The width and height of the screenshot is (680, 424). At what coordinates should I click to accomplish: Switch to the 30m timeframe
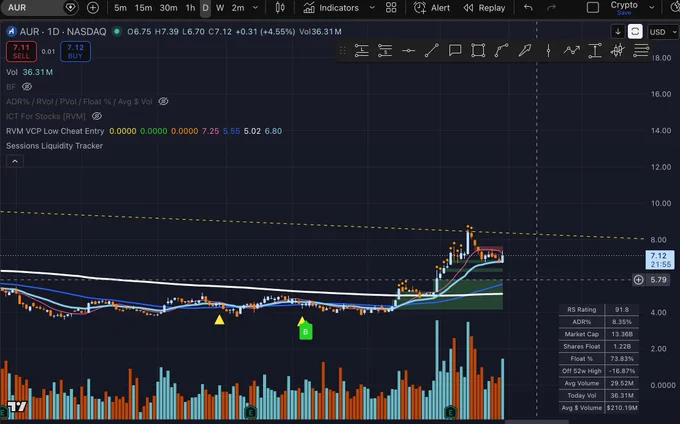pos(168,7)
